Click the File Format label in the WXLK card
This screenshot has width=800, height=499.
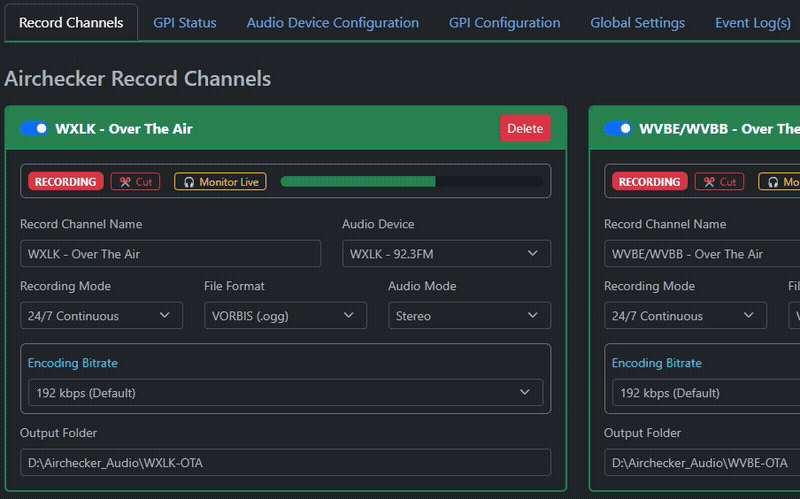tap(234, 286)
